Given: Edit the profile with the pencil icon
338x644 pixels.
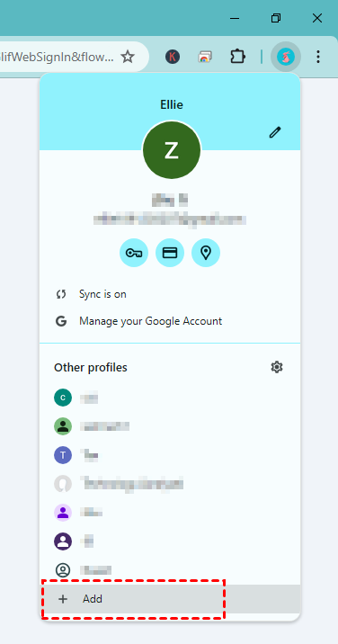Looking at the screenshot, I should pos(275,132).
